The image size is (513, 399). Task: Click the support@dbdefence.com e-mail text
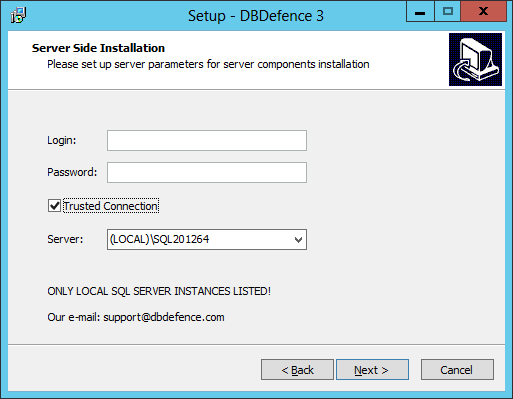[164, 317]
